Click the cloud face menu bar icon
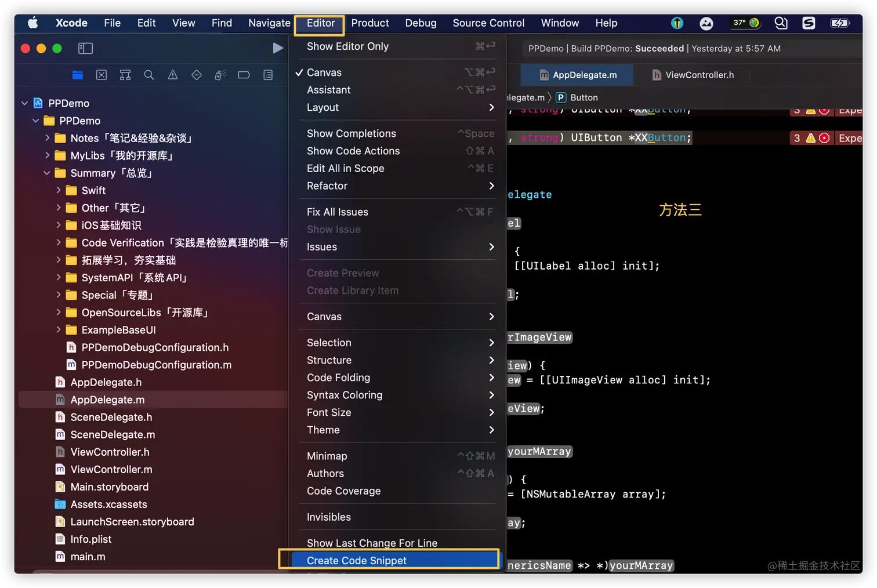The height and width of the screenshot is (588, 877). click(x=706, y=23)
